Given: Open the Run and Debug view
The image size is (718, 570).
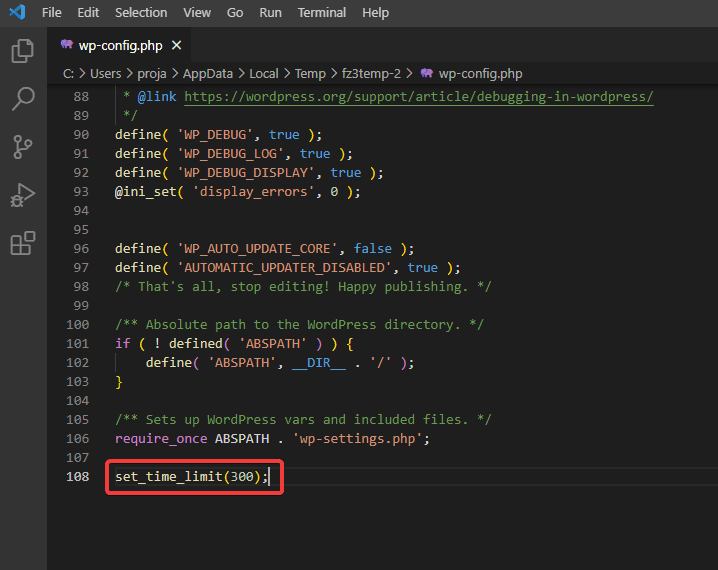Looking at the screenshot, I should 22,195.
